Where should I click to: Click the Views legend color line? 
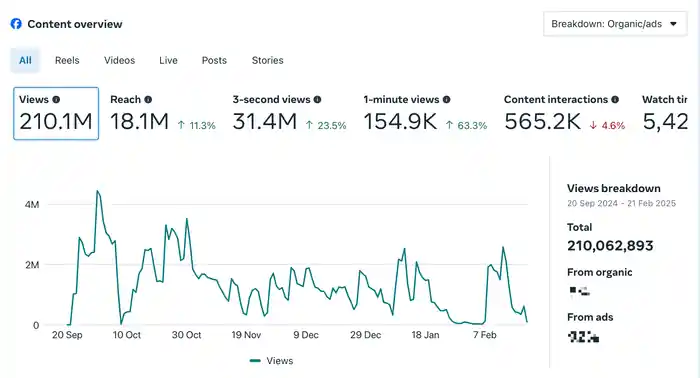tap(255, 361)
